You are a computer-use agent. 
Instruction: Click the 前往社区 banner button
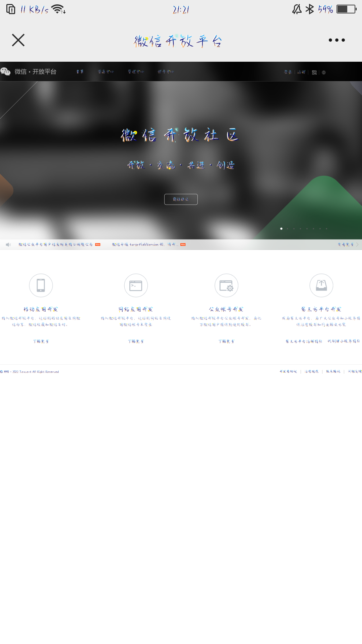pyautogui.click(x=181, y=199)
